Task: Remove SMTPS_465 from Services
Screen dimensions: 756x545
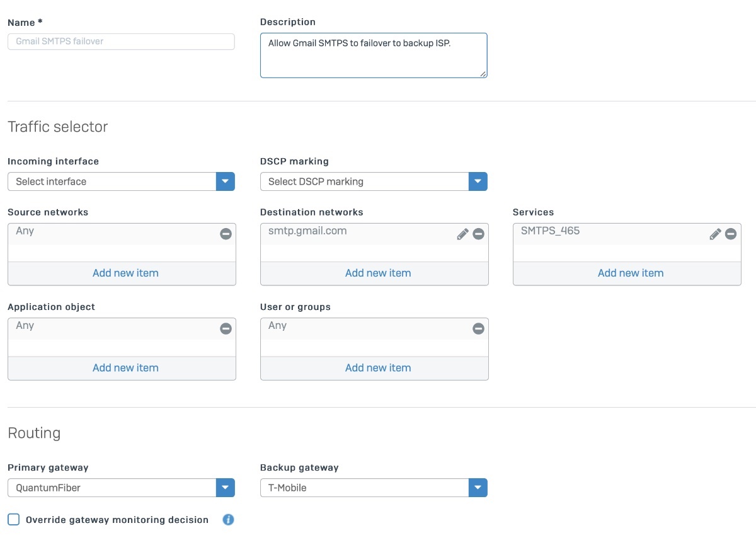Action: tap(731, 234)
